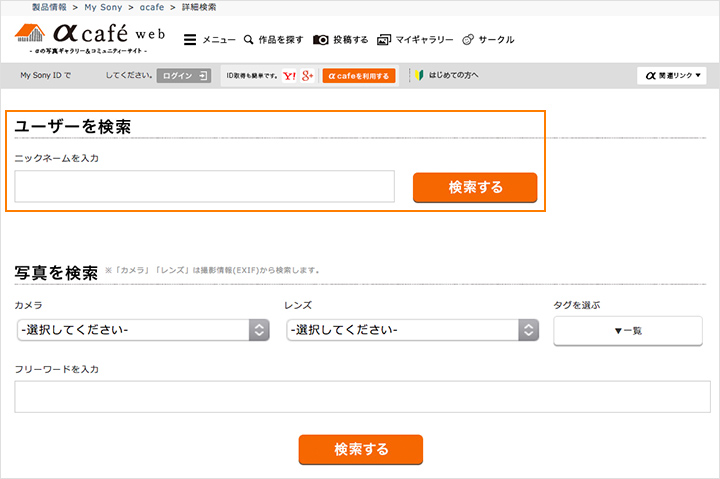Click the ユーザーを検索 heading
720x479 pixels.
73,126
